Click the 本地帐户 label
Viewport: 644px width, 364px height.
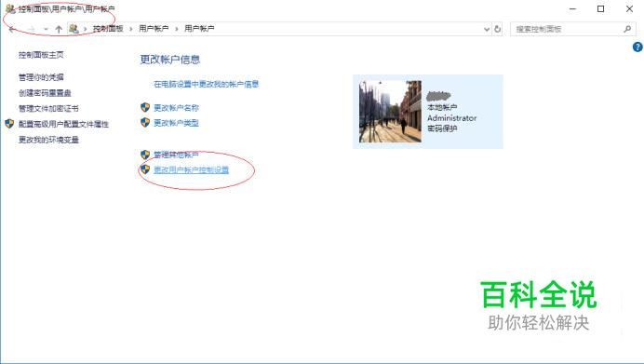point(442,107)
